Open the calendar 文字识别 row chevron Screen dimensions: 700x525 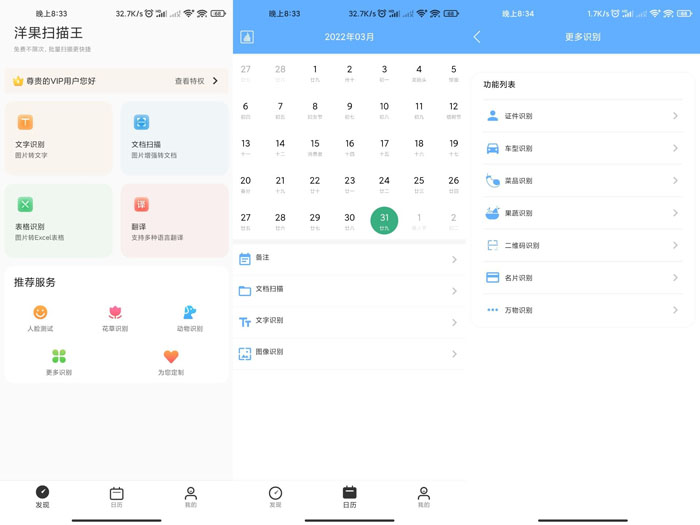click(x=454, y=322)
